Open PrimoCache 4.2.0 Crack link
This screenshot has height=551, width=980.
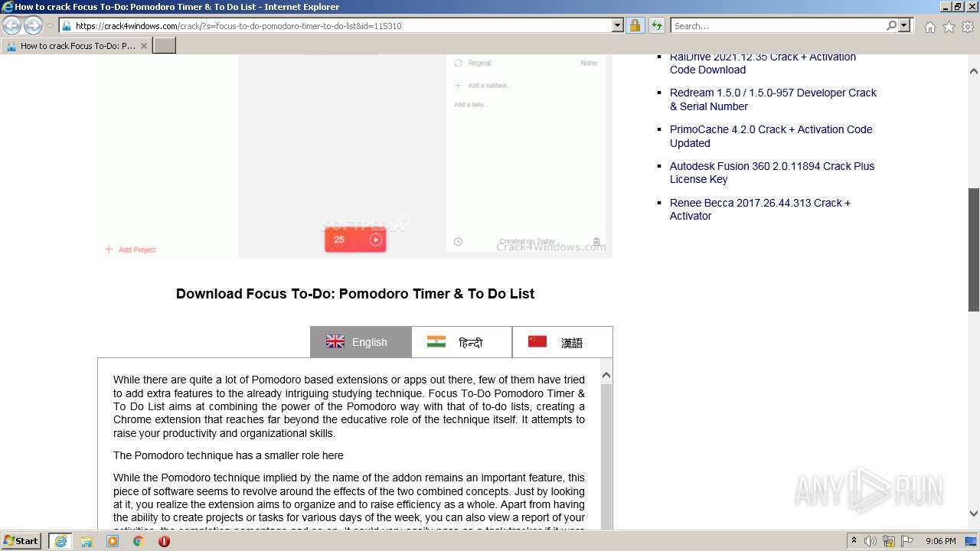[x=771, y=136]
